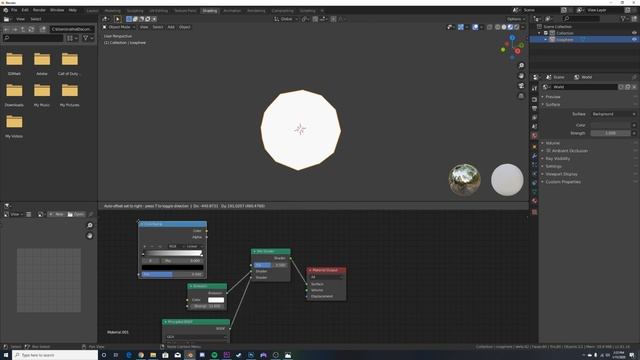Open the Edit menu
The width and height of the screenshot is (640, 360).
pos(25,10)
